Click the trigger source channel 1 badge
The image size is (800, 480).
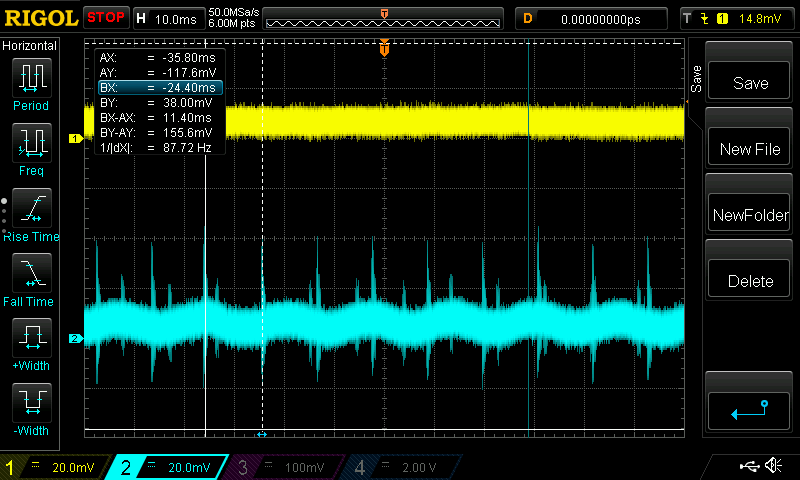722,19
